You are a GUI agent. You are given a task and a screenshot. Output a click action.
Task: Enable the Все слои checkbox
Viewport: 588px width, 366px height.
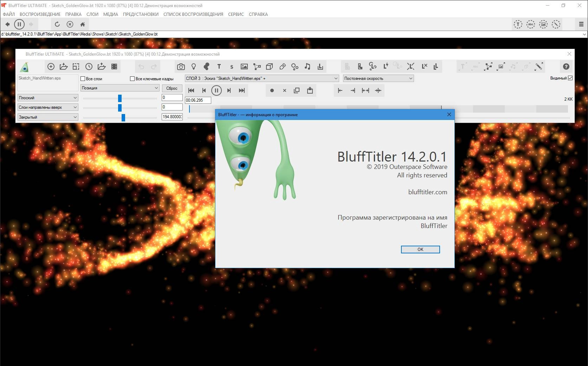(x=83, y=79)
